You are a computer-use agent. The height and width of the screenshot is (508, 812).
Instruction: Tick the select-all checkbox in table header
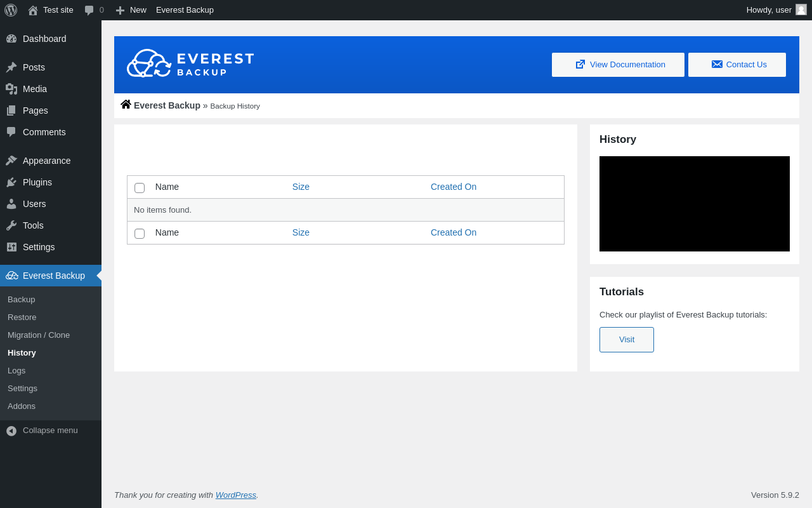point(140,188)
